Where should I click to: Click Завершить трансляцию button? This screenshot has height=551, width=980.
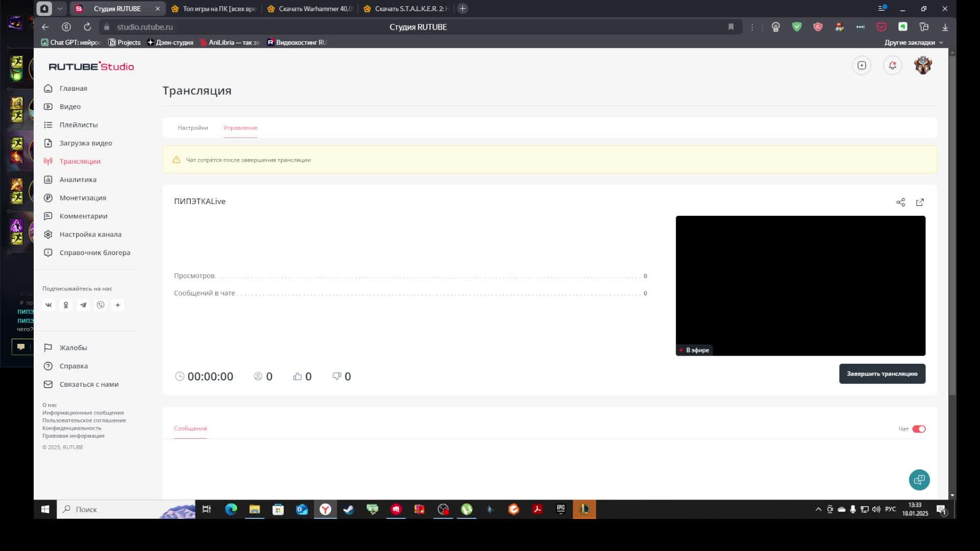(x=882, y=374)
